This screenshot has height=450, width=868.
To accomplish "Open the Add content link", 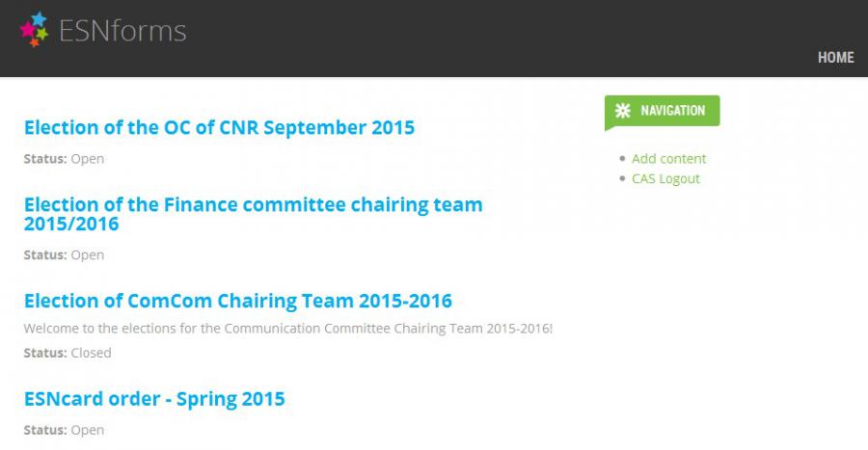I will tap(668, 159).
